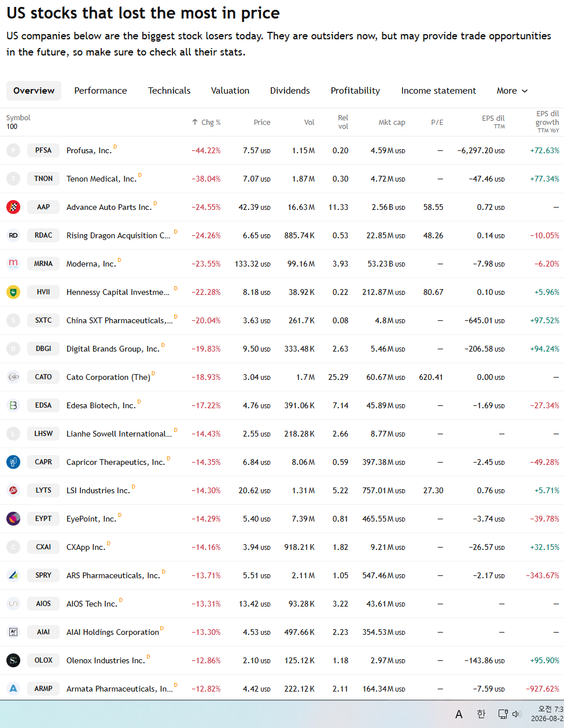Switch to the Technicals tab

pyautogui.click(x=169, y=91)
